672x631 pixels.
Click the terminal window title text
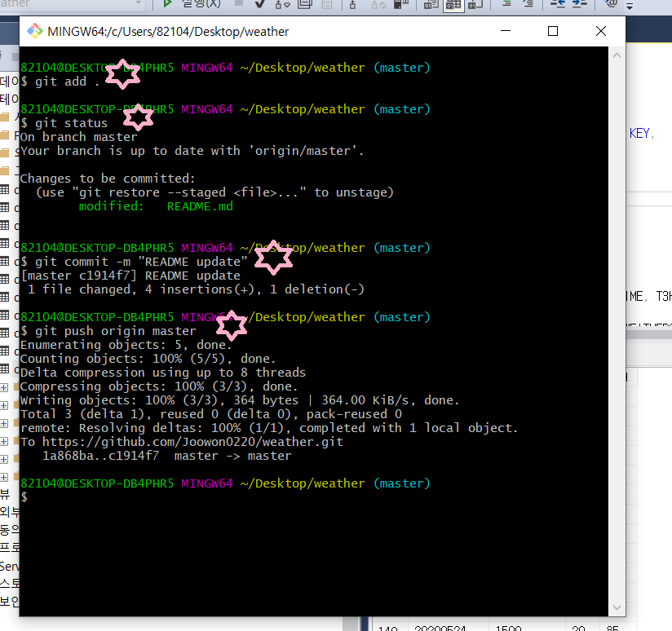coord(168,32)
